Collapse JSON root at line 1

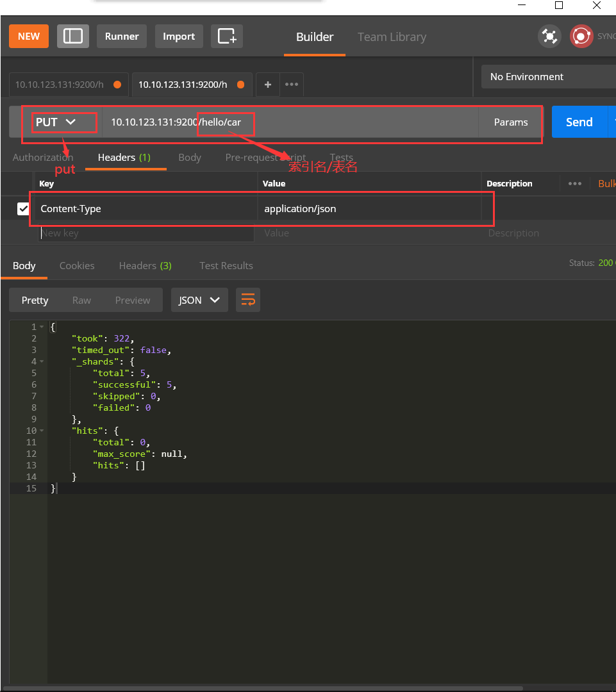click(x=42, y=327)
